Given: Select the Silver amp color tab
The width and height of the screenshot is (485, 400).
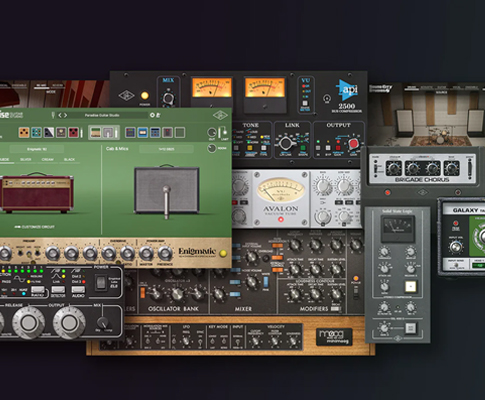Looking at the screenshot, I should pyautogui.click(x=26, y=160).
